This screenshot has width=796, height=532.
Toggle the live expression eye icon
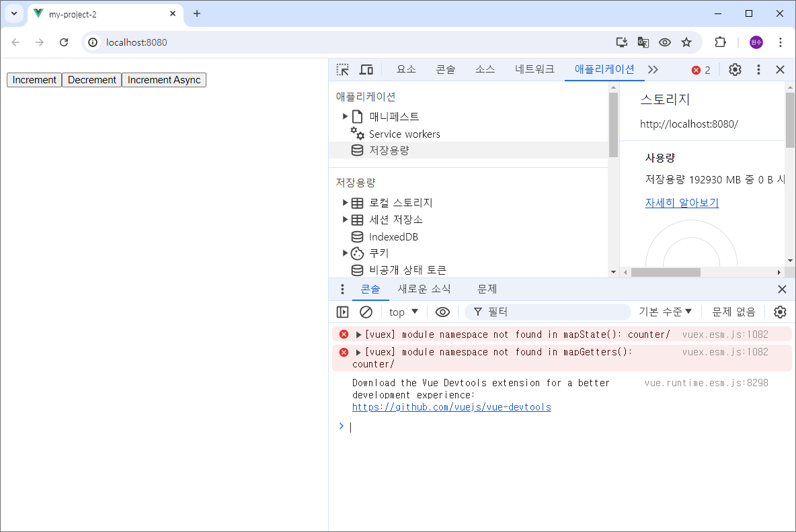[442, 312]
